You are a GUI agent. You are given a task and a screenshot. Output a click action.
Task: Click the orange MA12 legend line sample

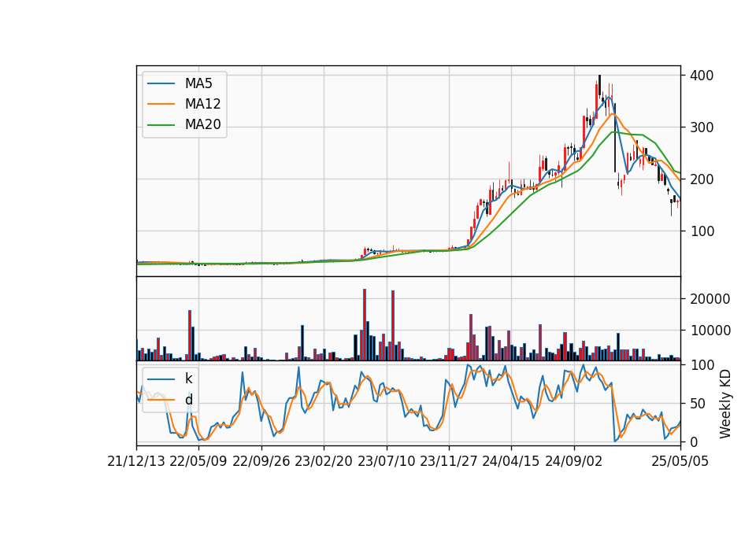[x=161, y=104]
